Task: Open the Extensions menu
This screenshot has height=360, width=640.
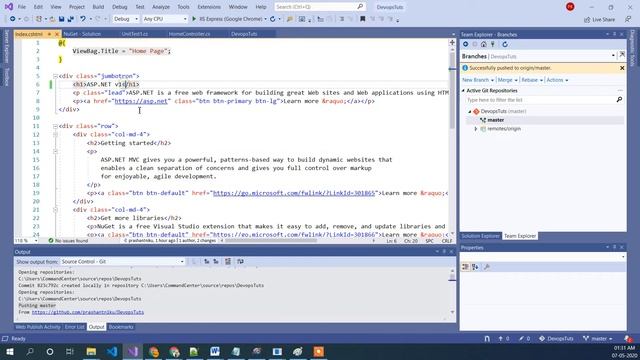Action: click(x=209, y=7)
